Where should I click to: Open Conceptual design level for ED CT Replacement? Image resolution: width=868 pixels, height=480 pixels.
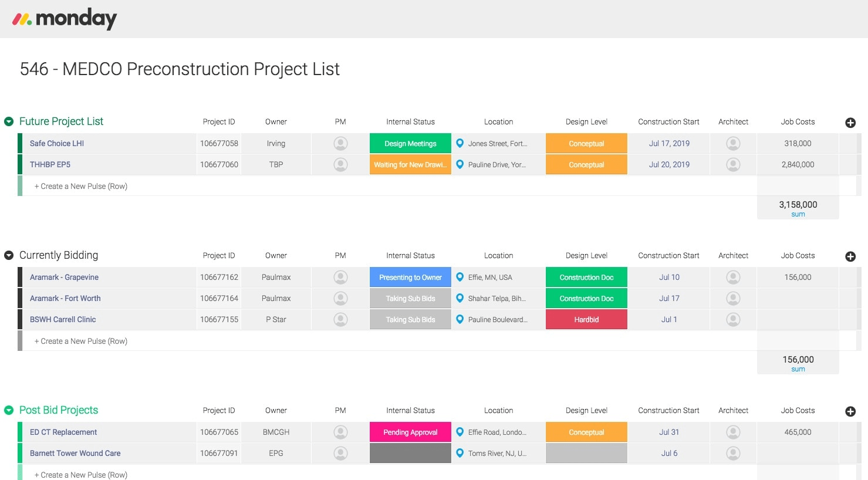click(x=586, y=432)
